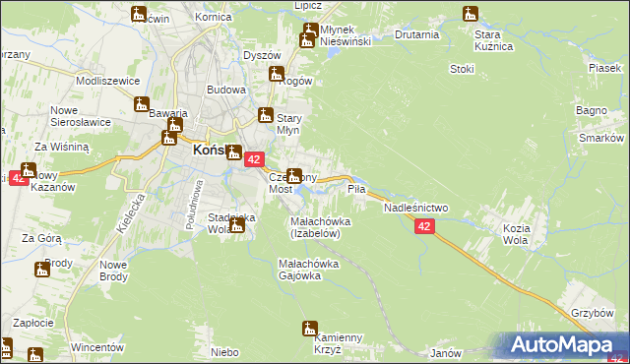Select the Małachówka Gajówka label

[308, 270]
